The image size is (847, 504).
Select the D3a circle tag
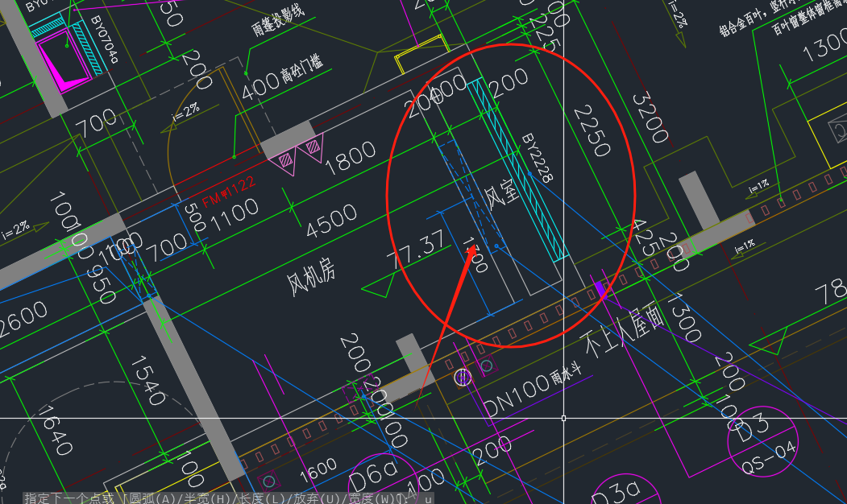tap(626, 490)
